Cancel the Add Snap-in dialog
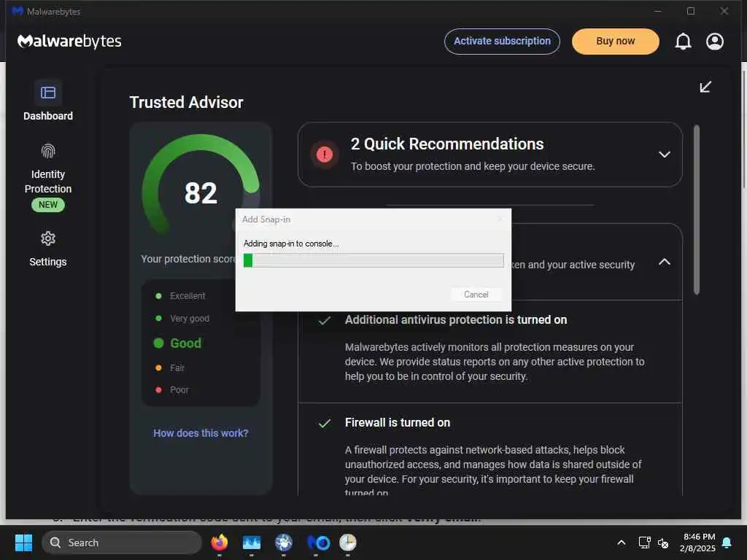The image size is (747, 560). click(x=476, y=295)
